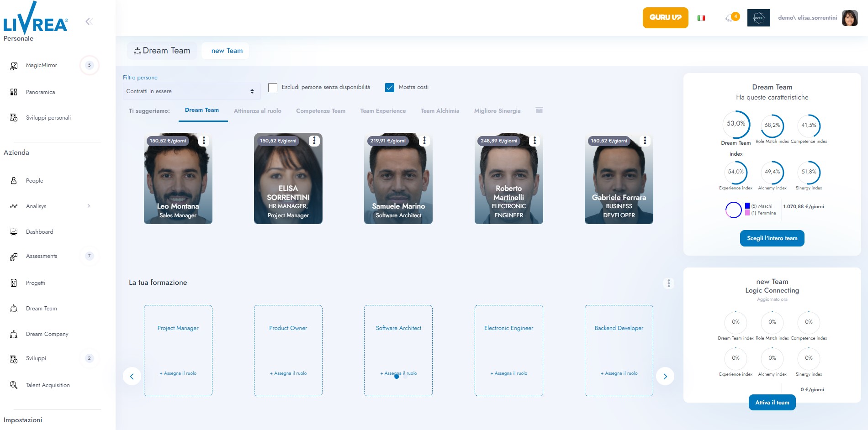Click pink Femmine legend swatch
This screenshot has height=430, width=868.
pyautogui.click(x=747, y=213)
